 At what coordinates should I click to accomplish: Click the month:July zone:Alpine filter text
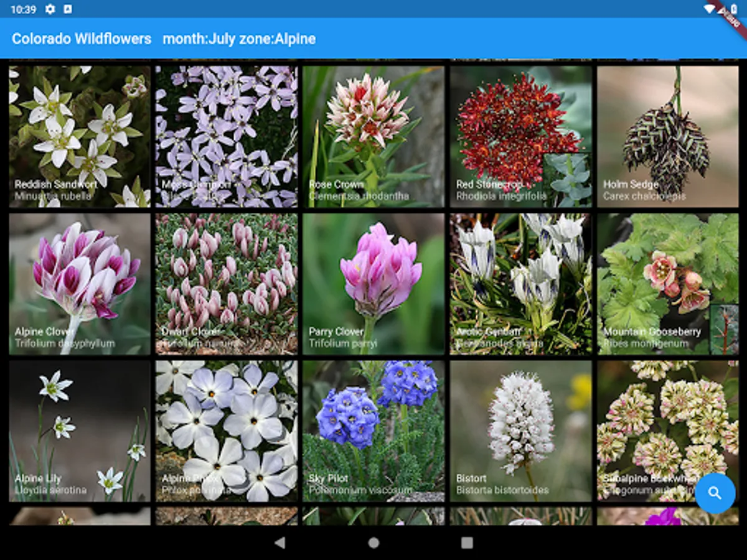239,39
